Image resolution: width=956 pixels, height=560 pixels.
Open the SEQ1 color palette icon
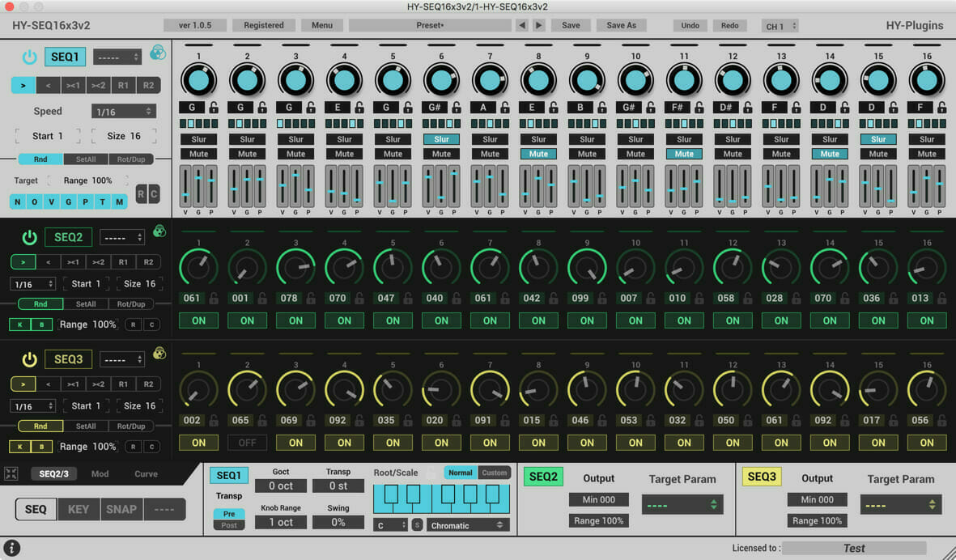tap(157, 53)
